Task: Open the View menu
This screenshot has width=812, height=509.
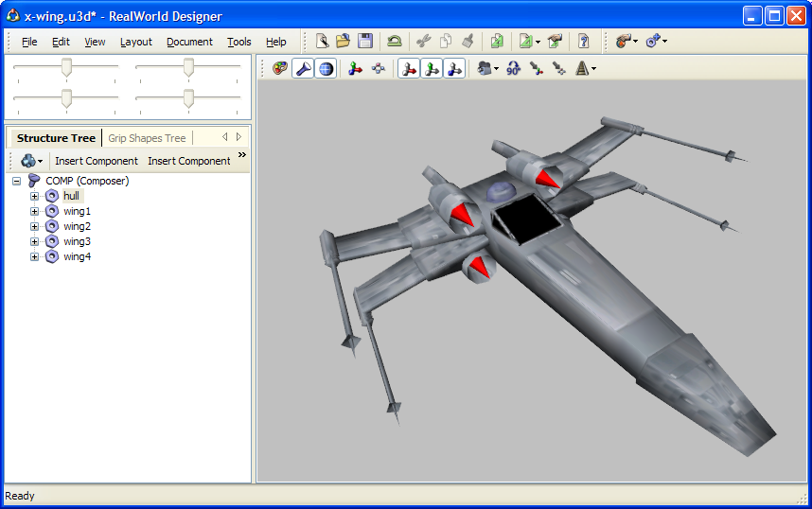Action: pyautogui.click(x=95, y=42)
